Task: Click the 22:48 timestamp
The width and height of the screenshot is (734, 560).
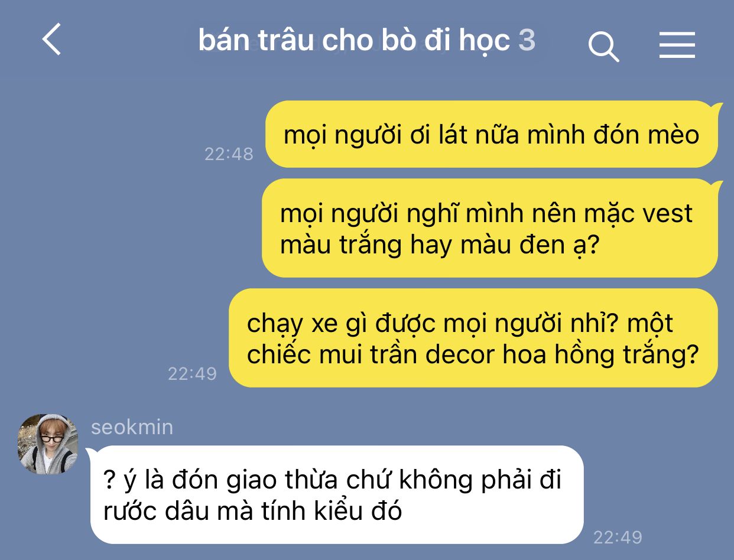Action: coord(229,154)
